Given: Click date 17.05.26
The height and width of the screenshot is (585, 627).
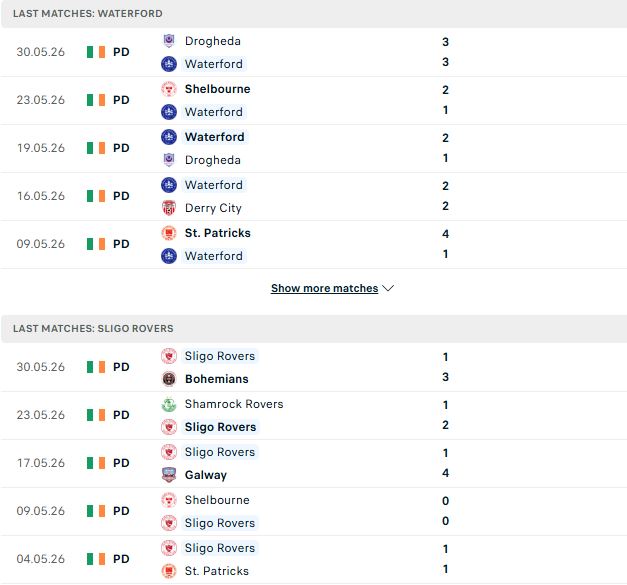Looking at the screenshot, I should click(x=40, y=463).
